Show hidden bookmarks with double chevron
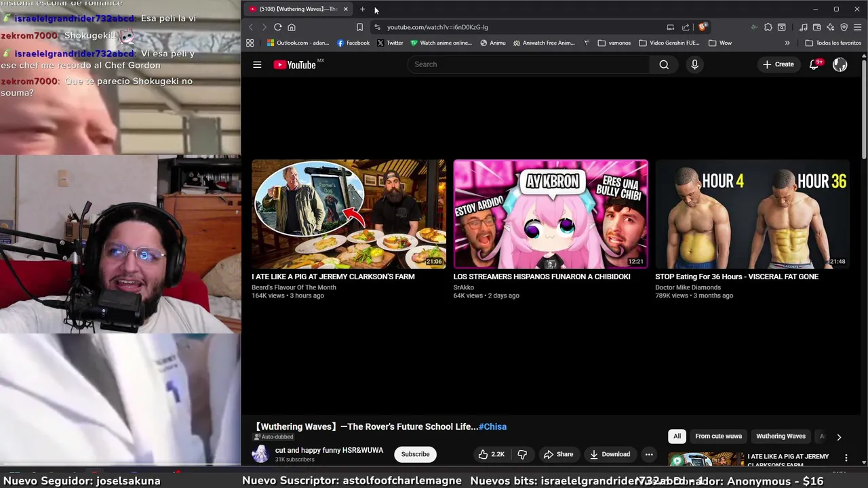Image resolution: width=868 pixels, height=488 pixels. (x=787, y=43)
